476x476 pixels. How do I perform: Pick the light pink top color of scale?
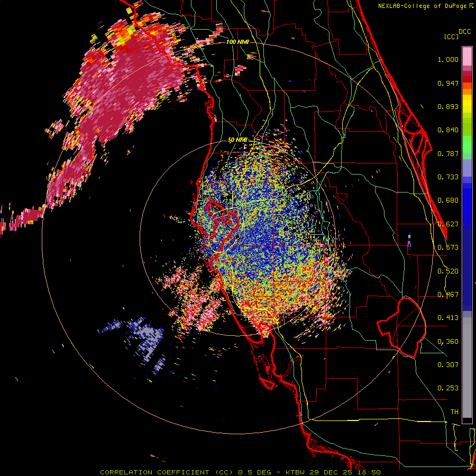pos(467,57)
